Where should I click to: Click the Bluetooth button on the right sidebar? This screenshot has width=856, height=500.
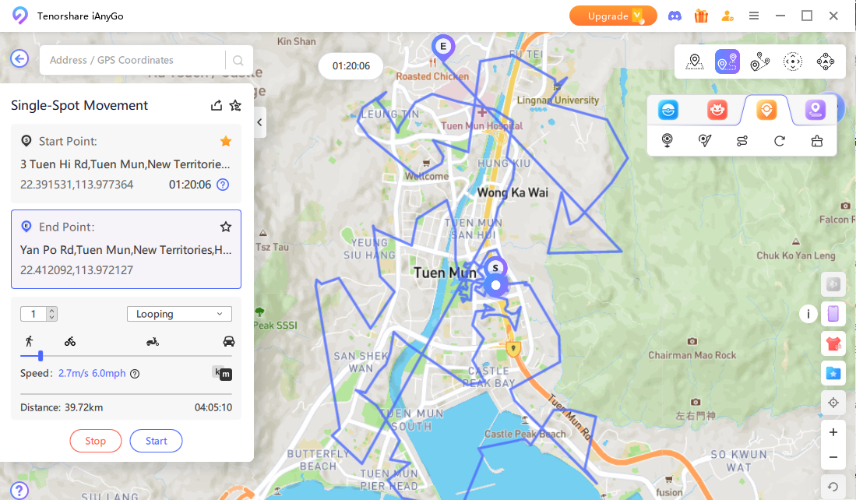(833, 284)
